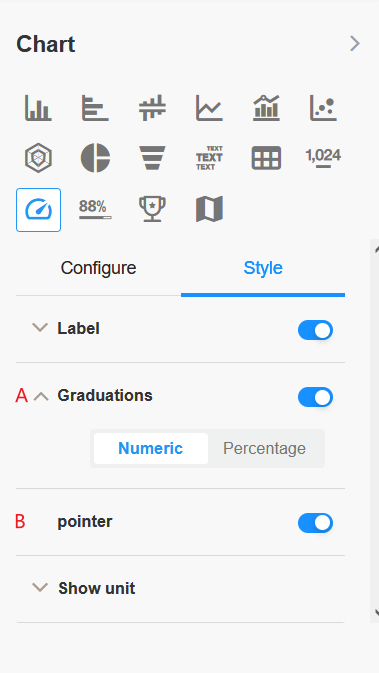
Task: Select the radar chart icon
Action: (38, 158)
